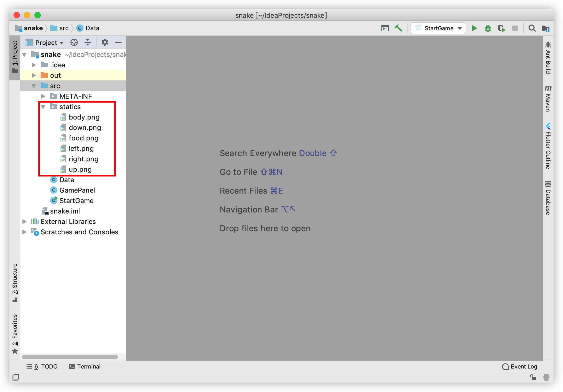This screenshot has height=392, width=563.
Task: Open Project panel gear settings
Action: 105,42
